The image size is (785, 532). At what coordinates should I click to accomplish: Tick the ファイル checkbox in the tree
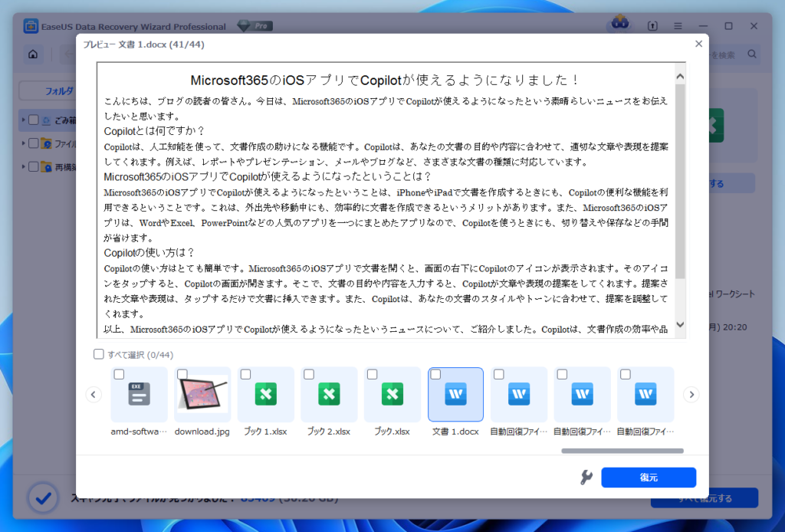pos(34,143)
